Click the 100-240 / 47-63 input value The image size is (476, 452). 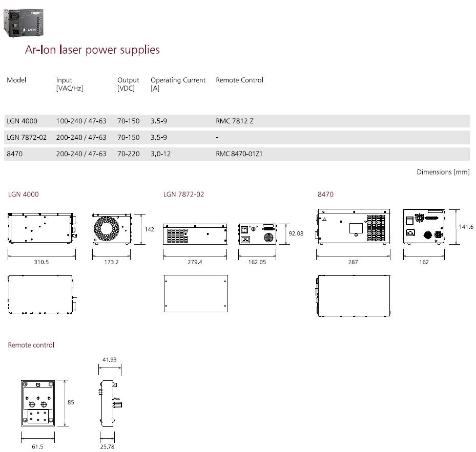(81, 121)
